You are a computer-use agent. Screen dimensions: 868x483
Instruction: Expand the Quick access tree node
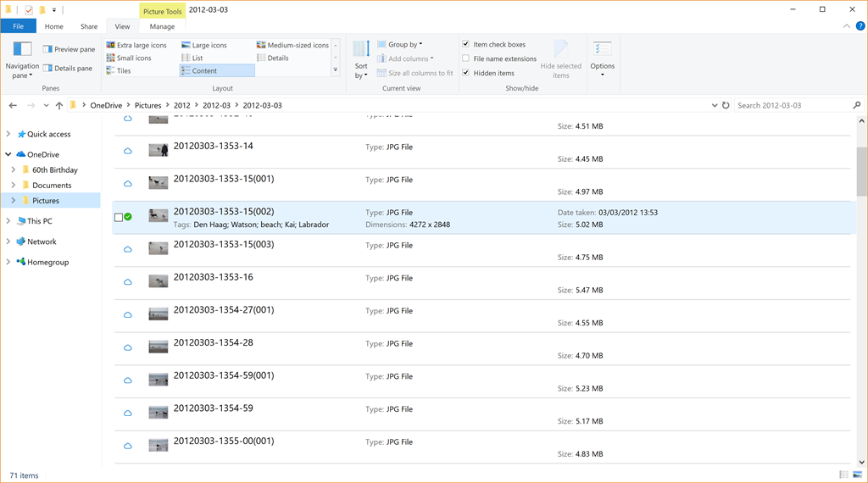tap(8, 134)
